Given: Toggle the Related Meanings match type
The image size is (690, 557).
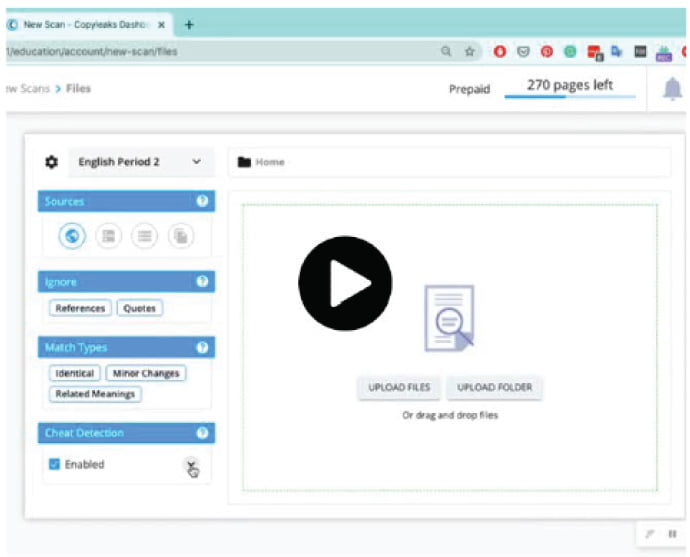Looking at the screenshot, I should [x=95, y=394].
